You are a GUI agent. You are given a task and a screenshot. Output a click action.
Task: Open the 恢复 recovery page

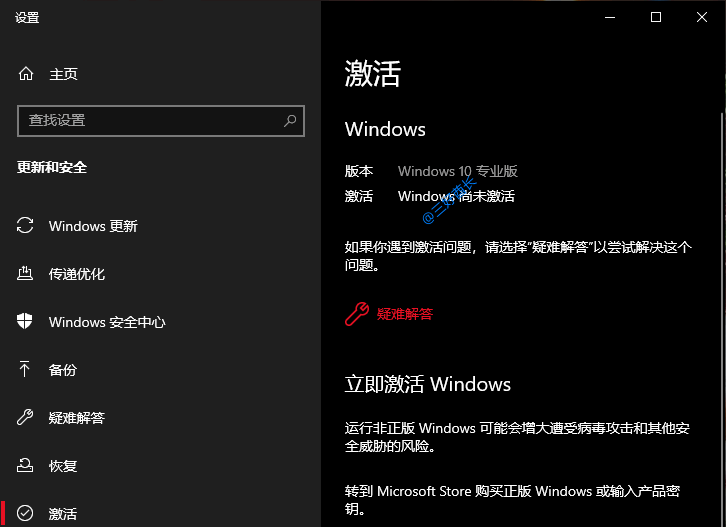(63, 466)
